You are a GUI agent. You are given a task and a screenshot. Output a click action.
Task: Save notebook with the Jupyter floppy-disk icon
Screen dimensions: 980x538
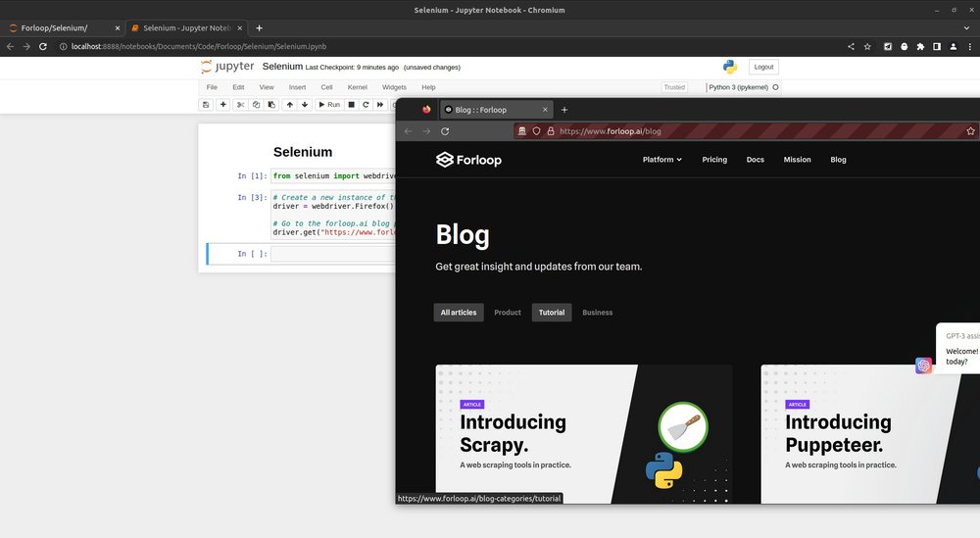click(x=206, y=105)
